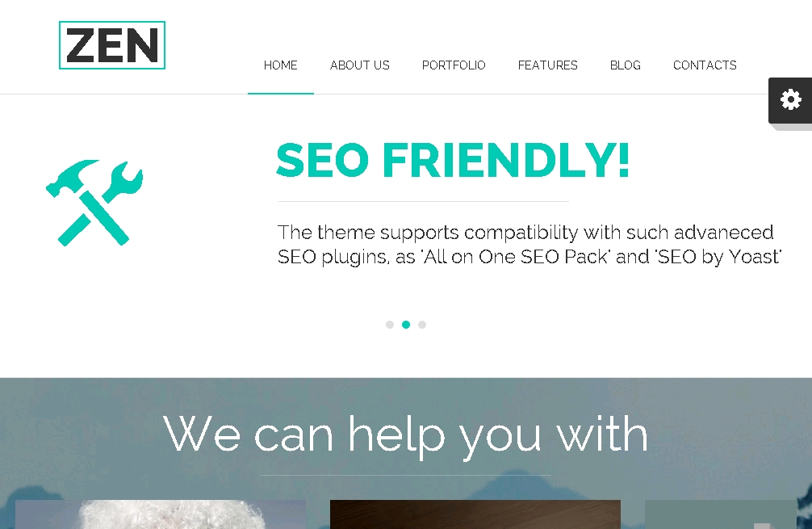Click the 'We can help you with' heading
Image resolution: width=812 pixels, height=529 pixels.
405,435
